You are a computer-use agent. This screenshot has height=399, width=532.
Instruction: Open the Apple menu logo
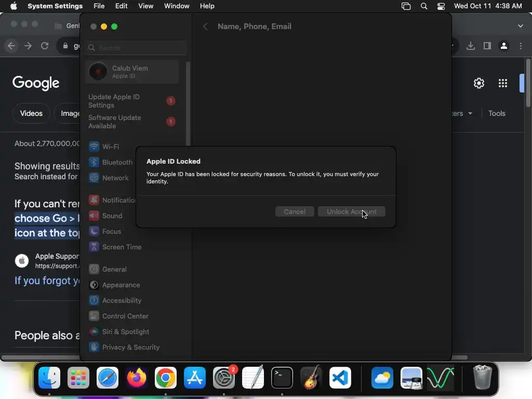pos(14,6)
